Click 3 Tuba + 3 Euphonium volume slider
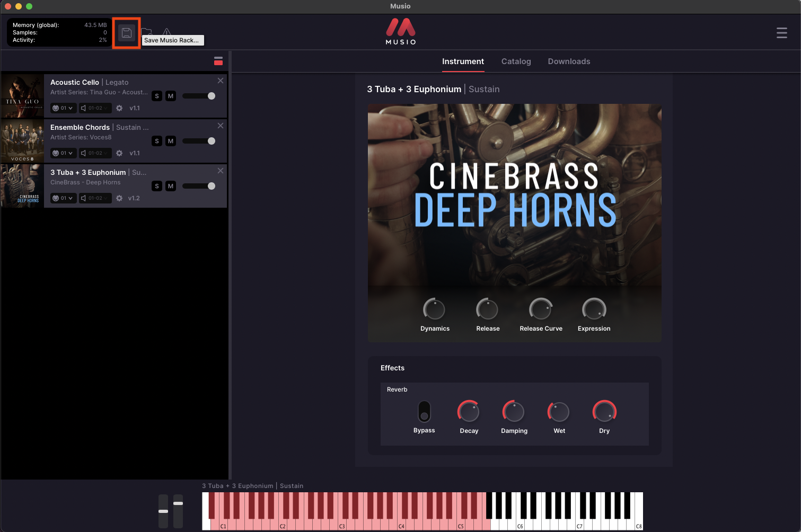 (199, 186)
